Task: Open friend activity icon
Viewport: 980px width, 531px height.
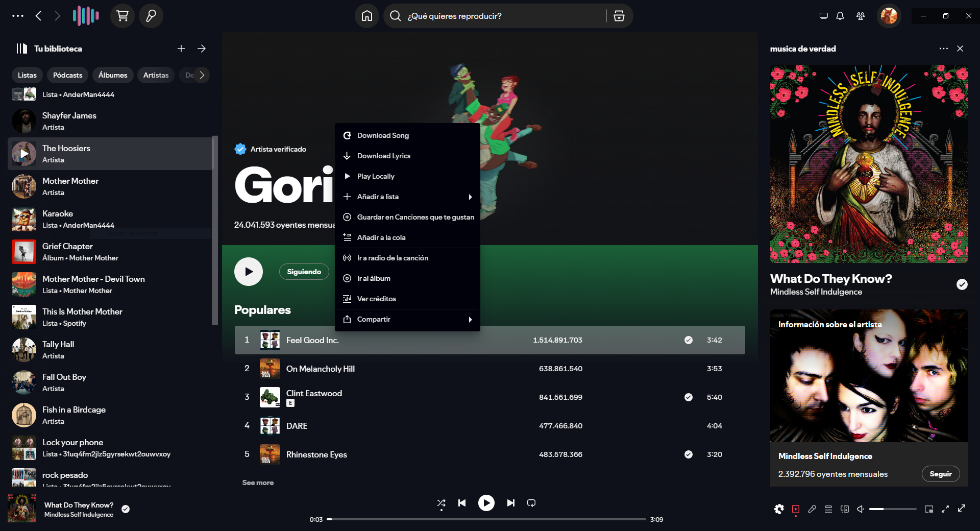Action: coord(861,16)
